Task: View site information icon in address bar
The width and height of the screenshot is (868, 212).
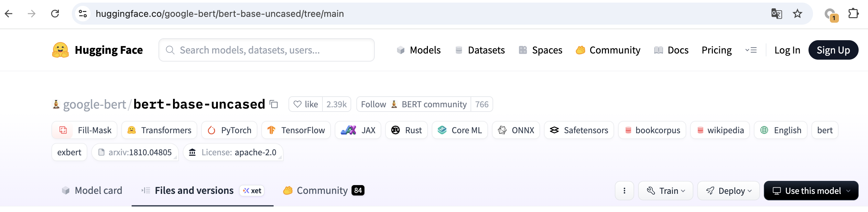Action: tap(83, 14)
